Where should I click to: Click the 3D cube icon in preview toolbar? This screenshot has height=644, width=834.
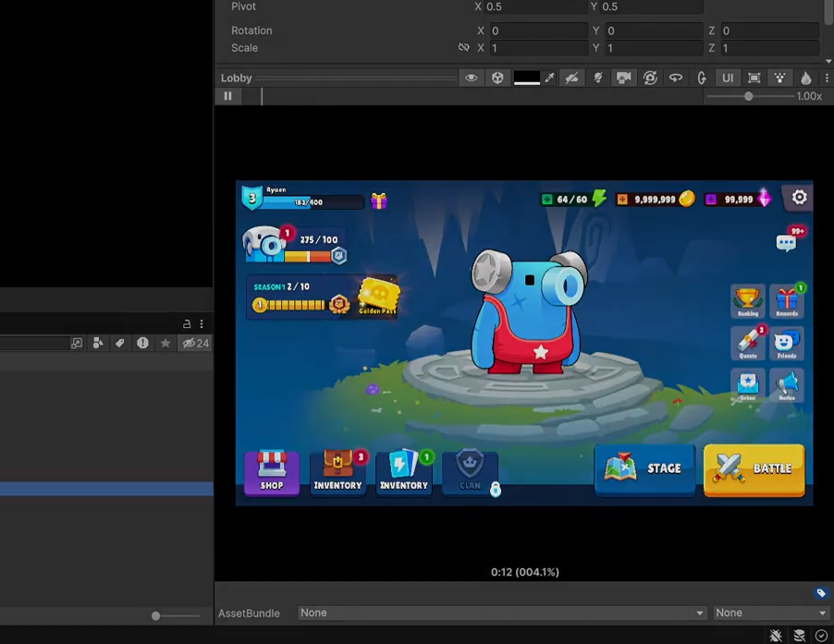(497, 79)
